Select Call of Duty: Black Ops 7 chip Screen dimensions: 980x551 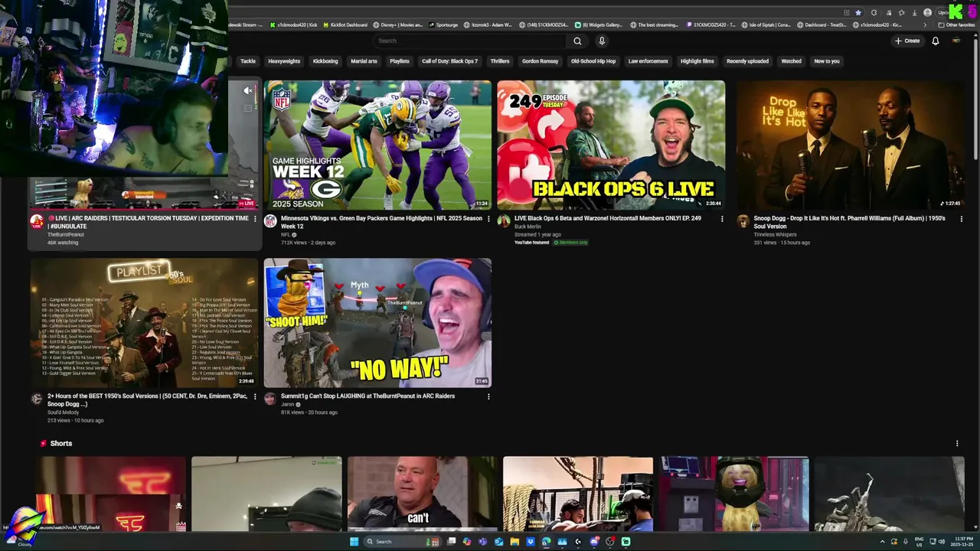coord(449,61)
